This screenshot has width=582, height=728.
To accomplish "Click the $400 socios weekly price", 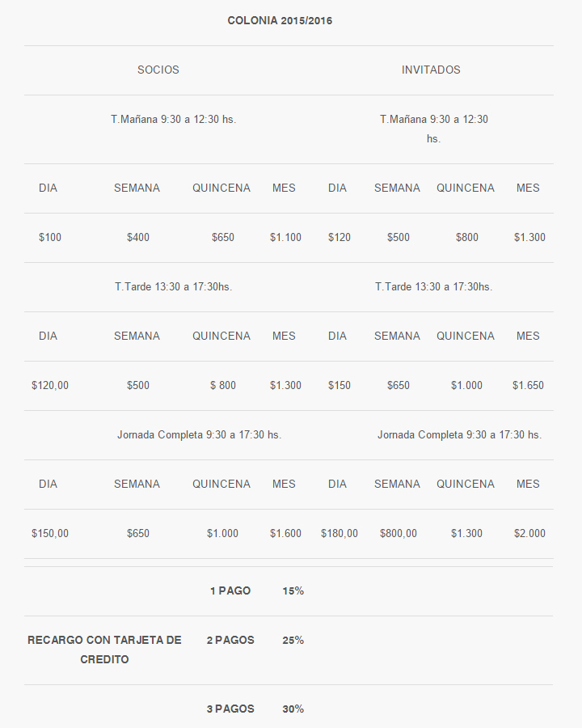I will 138,238.
